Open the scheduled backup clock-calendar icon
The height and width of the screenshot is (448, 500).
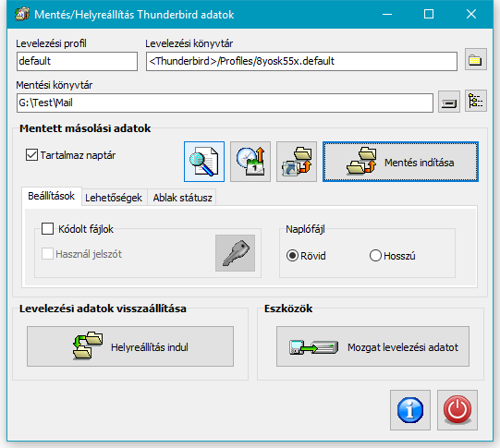pos(250,162)
